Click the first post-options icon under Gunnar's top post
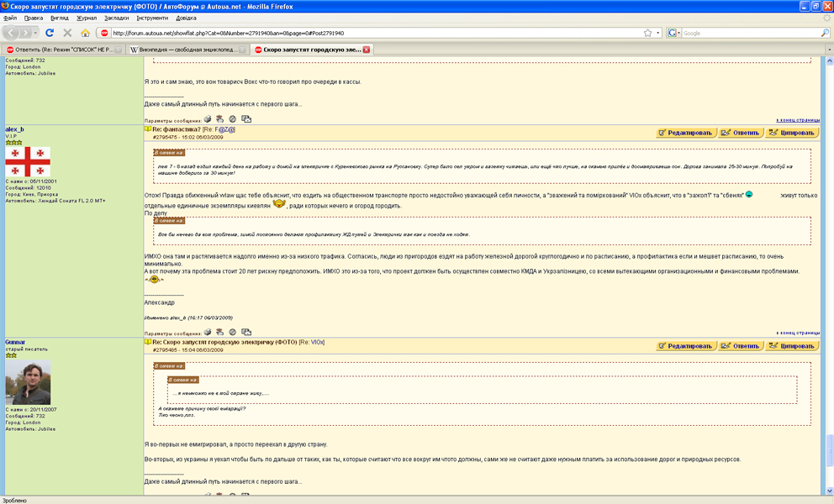 click(x=207, y=119)
